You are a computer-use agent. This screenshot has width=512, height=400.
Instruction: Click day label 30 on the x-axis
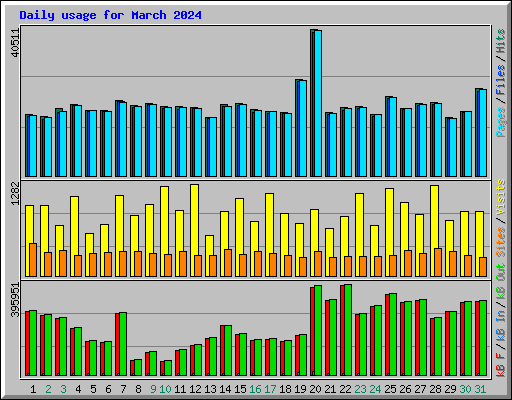pos(465,389)
